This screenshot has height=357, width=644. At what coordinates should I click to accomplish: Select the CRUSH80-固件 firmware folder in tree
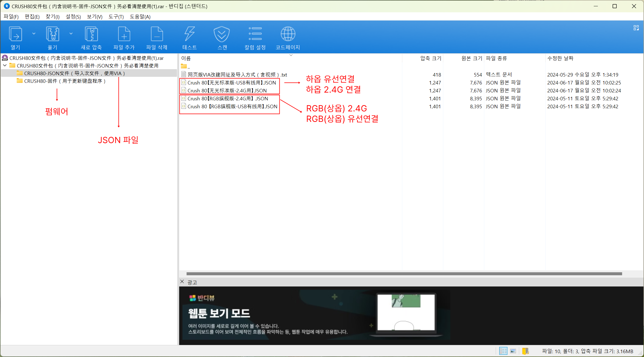click(65, 81)
